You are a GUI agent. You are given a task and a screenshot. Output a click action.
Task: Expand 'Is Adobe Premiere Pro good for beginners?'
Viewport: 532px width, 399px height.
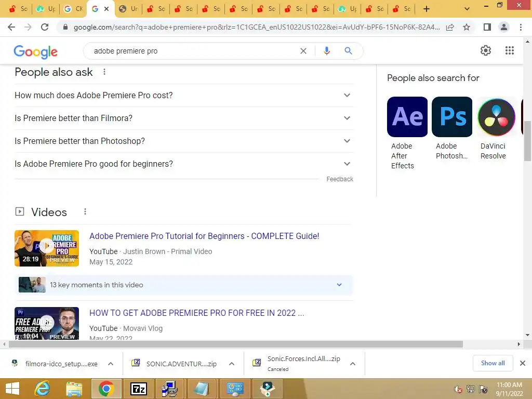[184, 164]
